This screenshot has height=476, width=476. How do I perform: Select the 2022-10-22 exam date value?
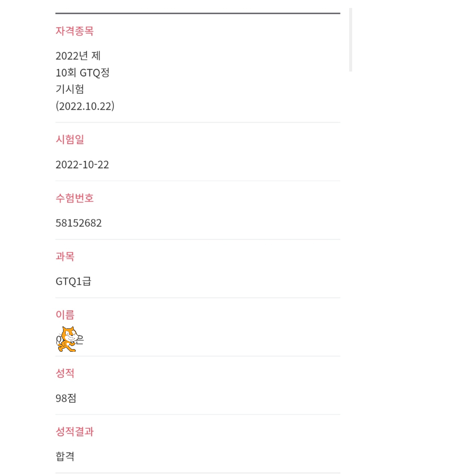[x=82, y=164]
